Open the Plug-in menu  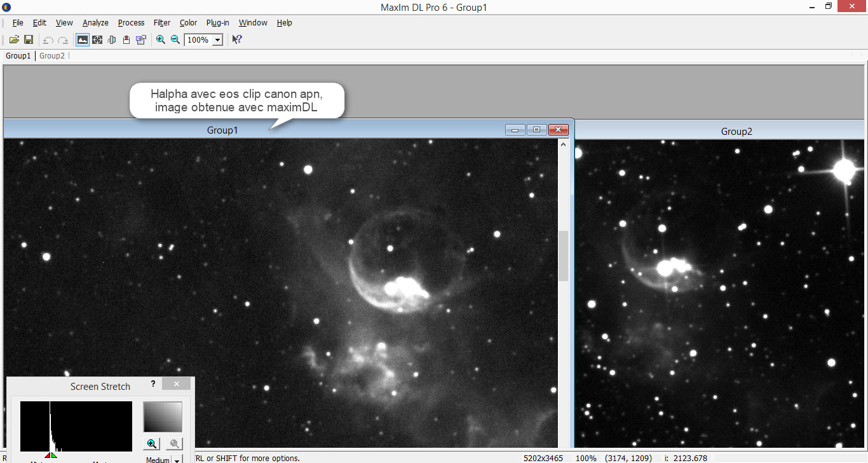pyautogui.click(x=217, y=22)
